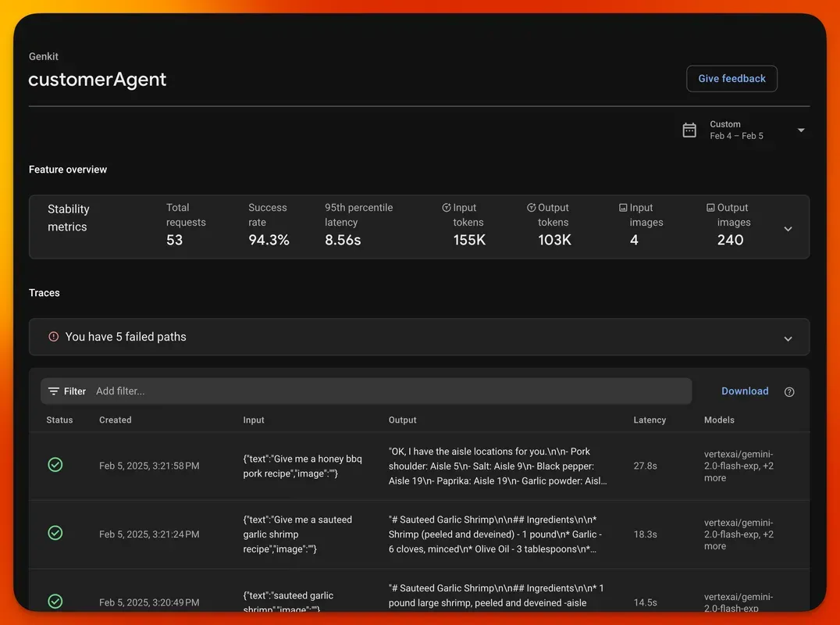Click the Success rate value 94.3%

point(269,240)
